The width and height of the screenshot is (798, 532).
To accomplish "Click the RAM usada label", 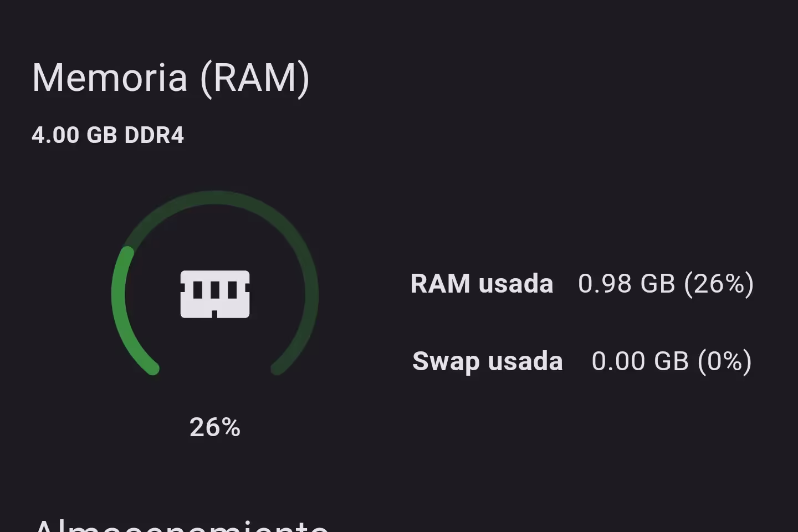I will pyautogui.click(x=482, y=283).
